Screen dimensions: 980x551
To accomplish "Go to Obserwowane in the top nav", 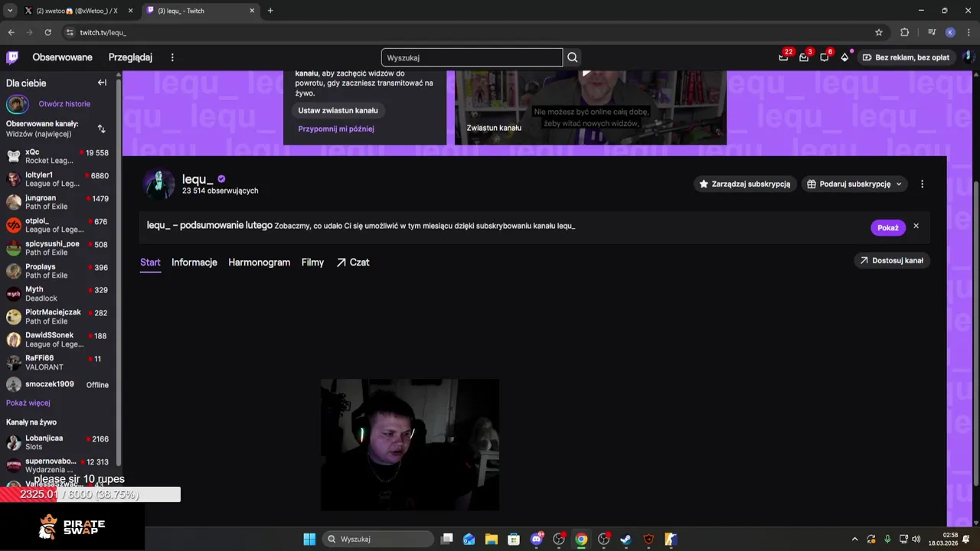I will click(x=62, y=57).
